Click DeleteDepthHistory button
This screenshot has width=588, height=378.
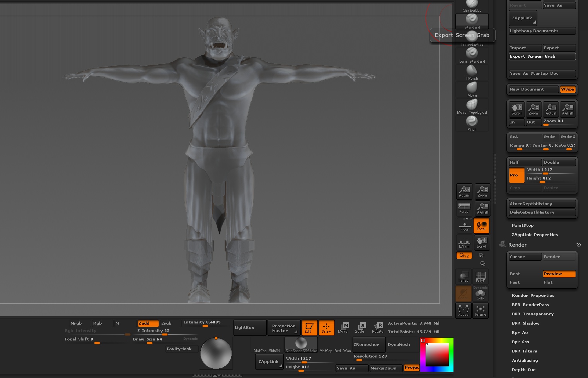click(542, 212)
